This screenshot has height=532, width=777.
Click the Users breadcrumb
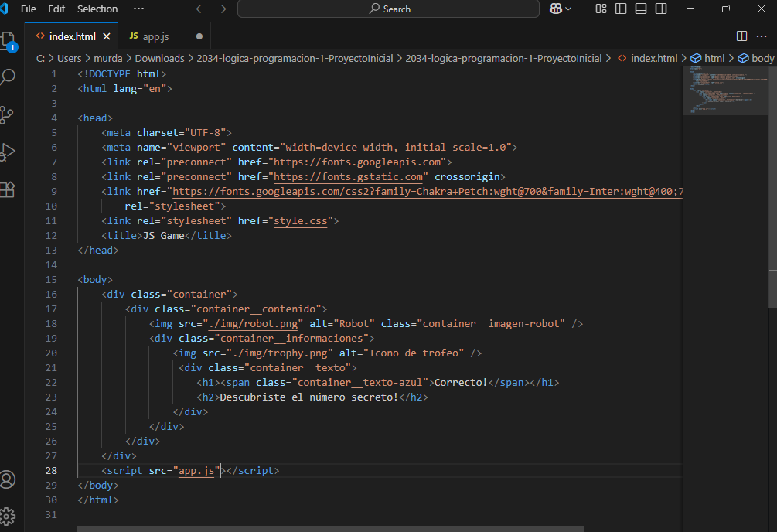[69, 59]
